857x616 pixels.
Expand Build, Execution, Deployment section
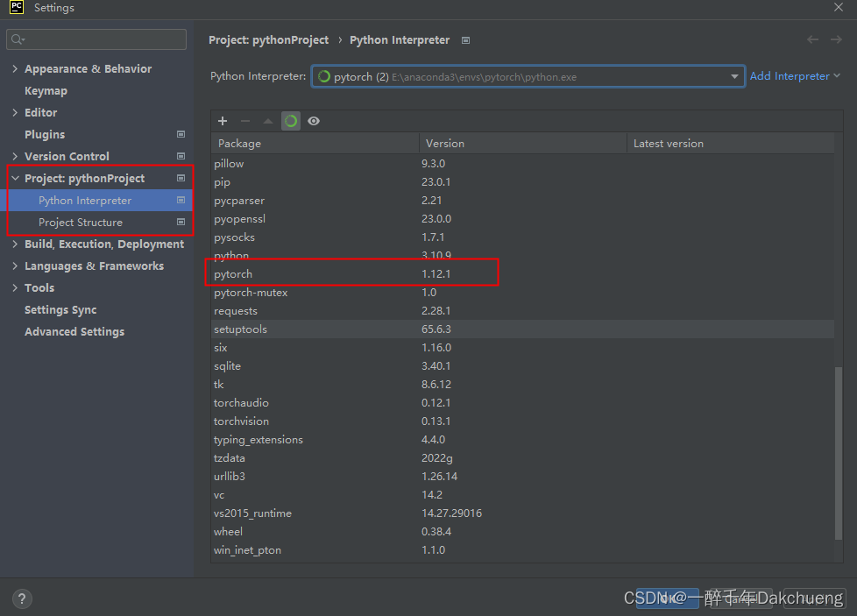[15, 244]
